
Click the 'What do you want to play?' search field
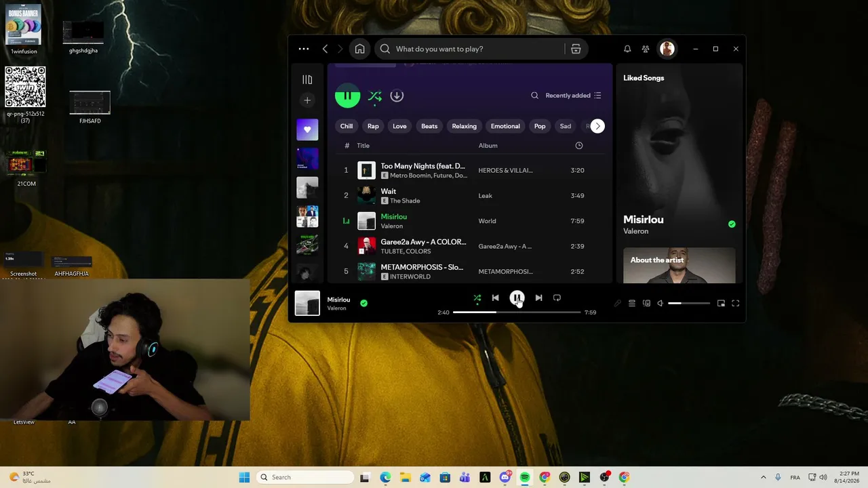tap(469, 49)
